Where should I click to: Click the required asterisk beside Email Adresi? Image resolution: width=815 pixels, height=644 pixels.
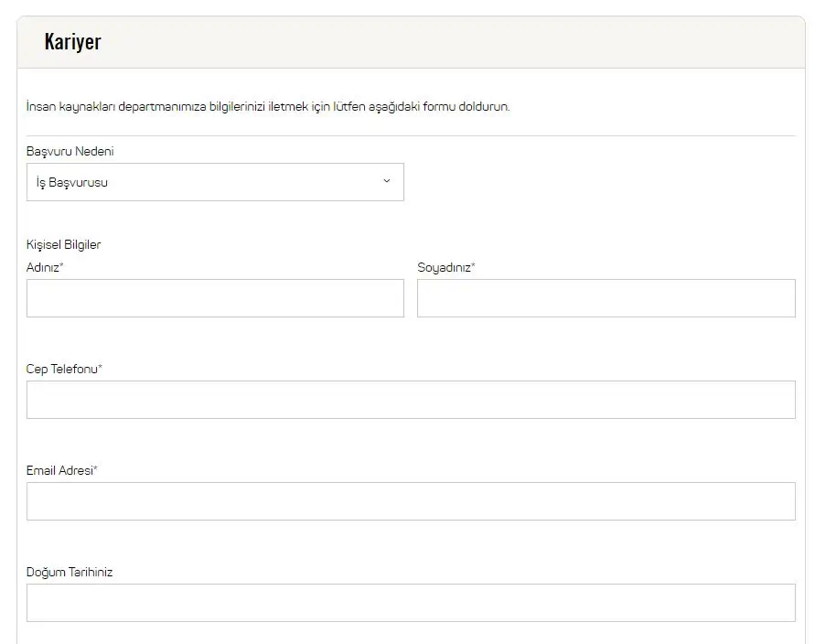(96, 469)
